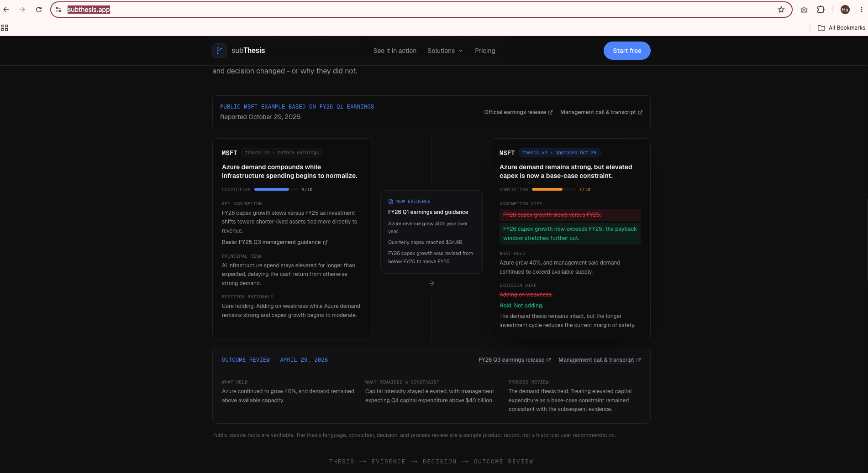Screen dimensions: 868x473
Task: Click 'Position Rationale' section label
Action: [247, 297]
